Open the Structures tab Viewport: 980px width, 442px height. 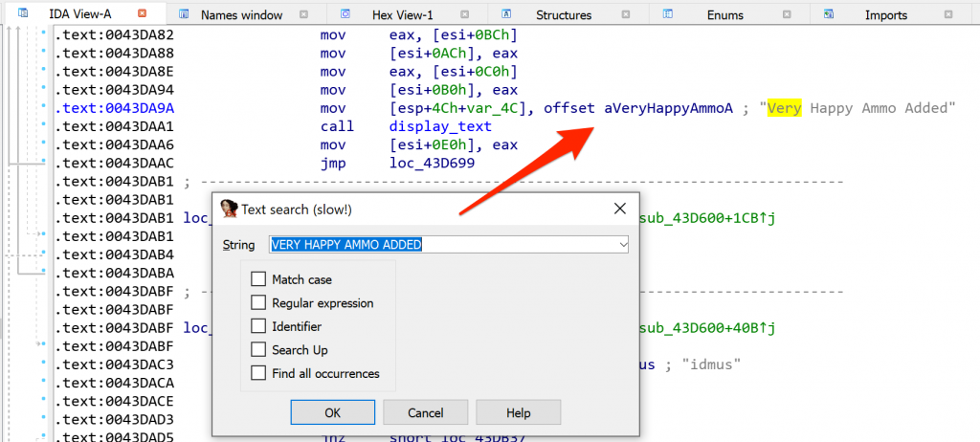coord(563,14)
